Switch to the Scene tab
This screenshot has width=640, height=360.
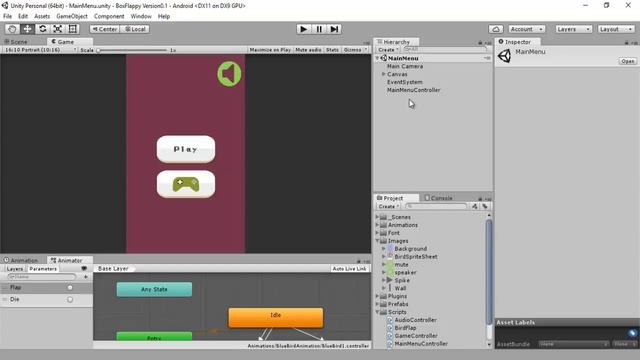pos(16,42)
